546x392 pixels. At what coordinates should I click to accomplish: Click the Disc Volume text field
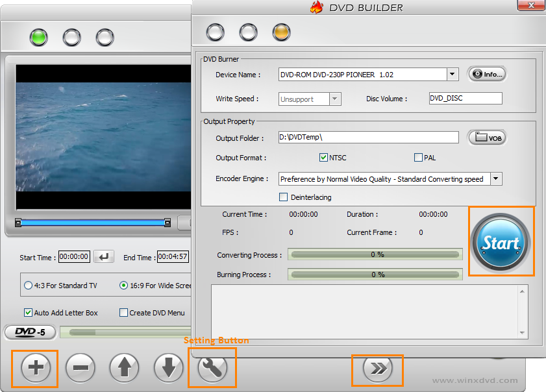(x=465, y=98)
